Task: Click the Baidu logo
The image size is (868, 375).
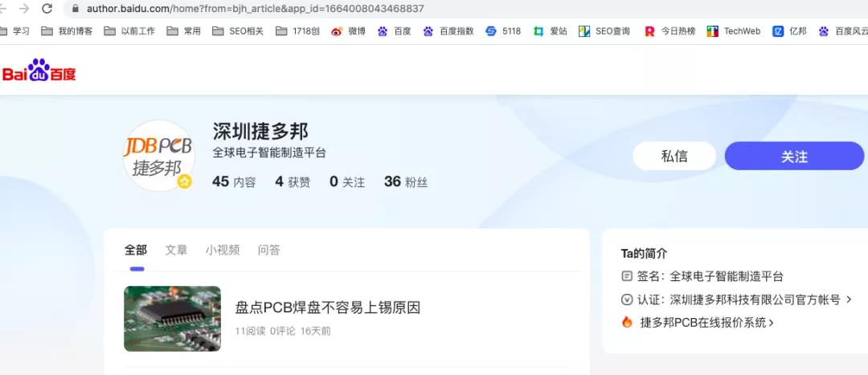Action: [39, 71]
